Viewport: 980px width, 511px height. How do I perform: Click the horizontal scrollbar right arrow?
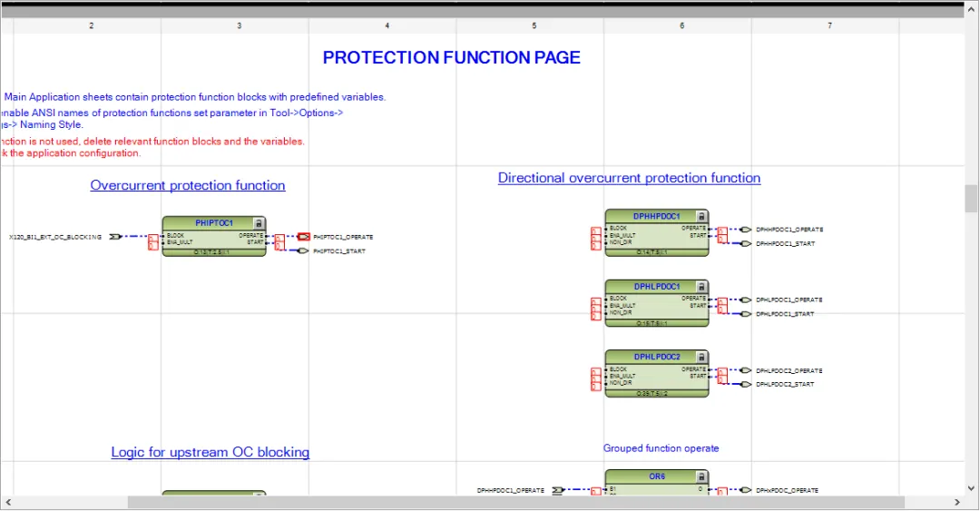coord(956,502)
